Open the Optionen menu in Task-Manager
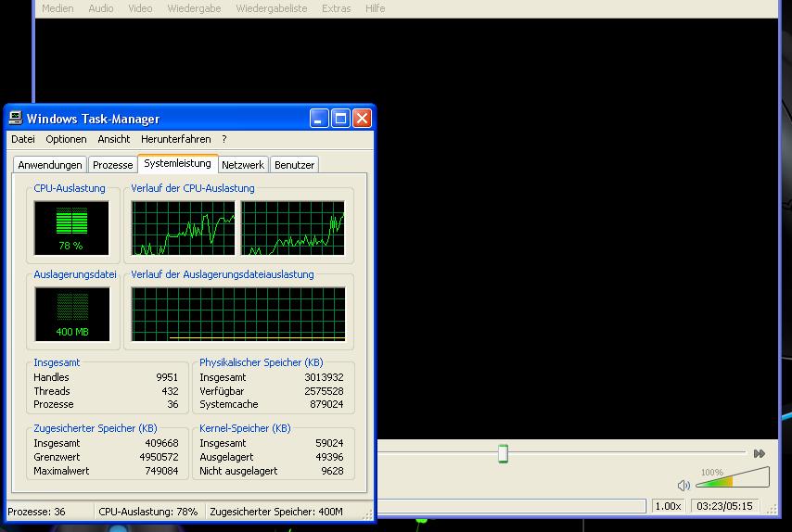 click(x=66, y=139)
